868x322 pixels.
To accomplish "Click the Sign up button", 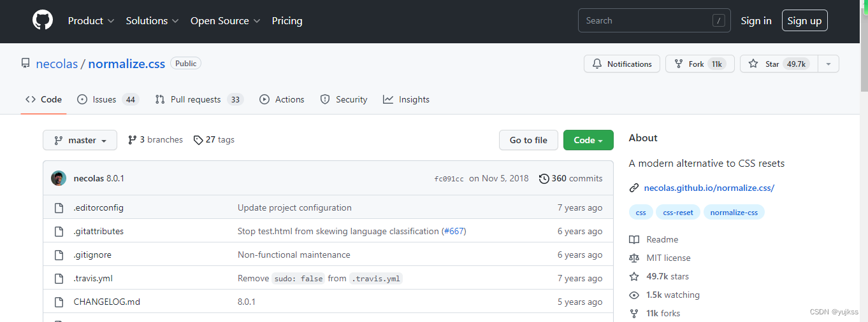I will coord(804,21).
